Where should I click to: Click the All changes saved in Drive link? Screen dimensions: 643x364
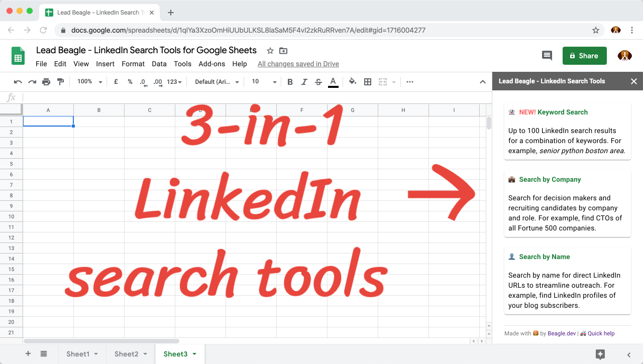pyautogui.click(x=298, y=64)
